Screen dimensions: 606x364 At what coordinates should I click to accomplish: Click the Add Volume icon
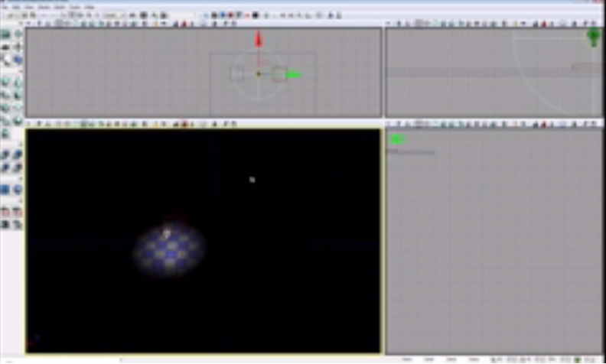click(x=18, y=190)
